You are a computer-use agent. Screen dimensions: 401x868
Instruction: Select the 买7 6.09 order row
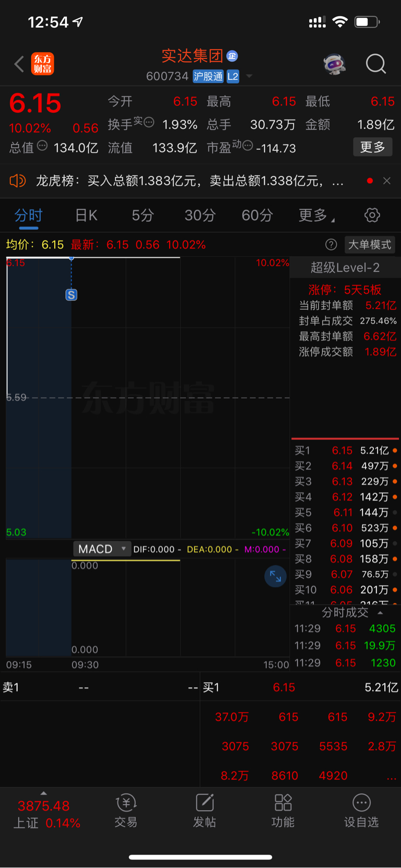[x=345, y=543]
